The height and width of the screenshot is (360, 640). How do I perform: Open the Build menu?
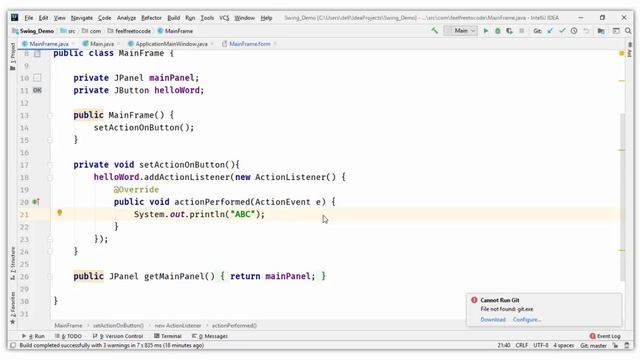173,18
